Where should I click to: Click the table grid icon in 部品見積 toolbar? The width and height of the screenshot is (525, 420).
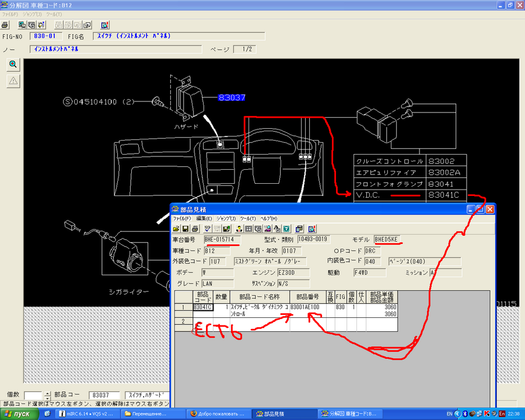(x=249, y=228)
